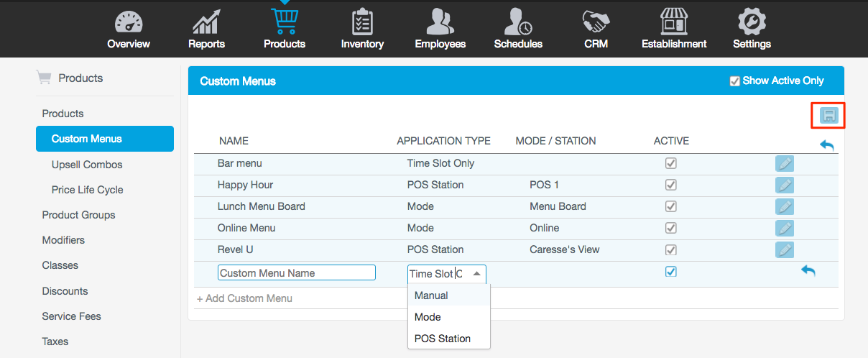Choose POS Station from dropdown list
The height and width of the screenshot is (358, 868).
coord(443,339)
